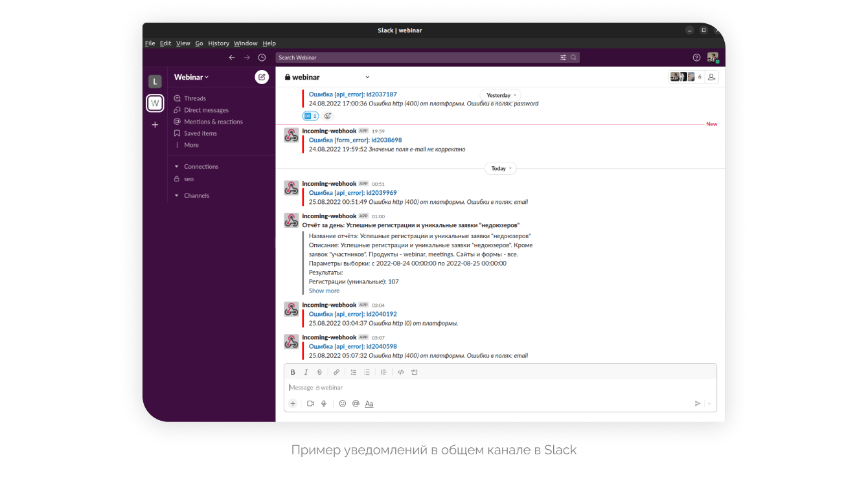Toggle bulleted list formatting

click(x=367, y=372)
